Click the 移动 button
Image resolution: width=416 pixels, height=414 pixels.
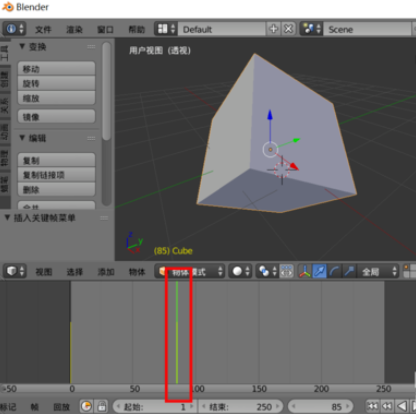56,69
